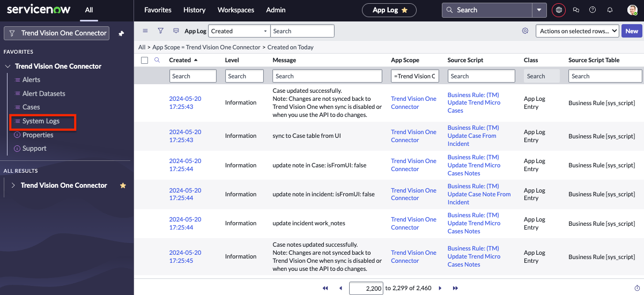Open the History menu
The width and height of the screenshot is (644, 295).
tap(194, 10)
